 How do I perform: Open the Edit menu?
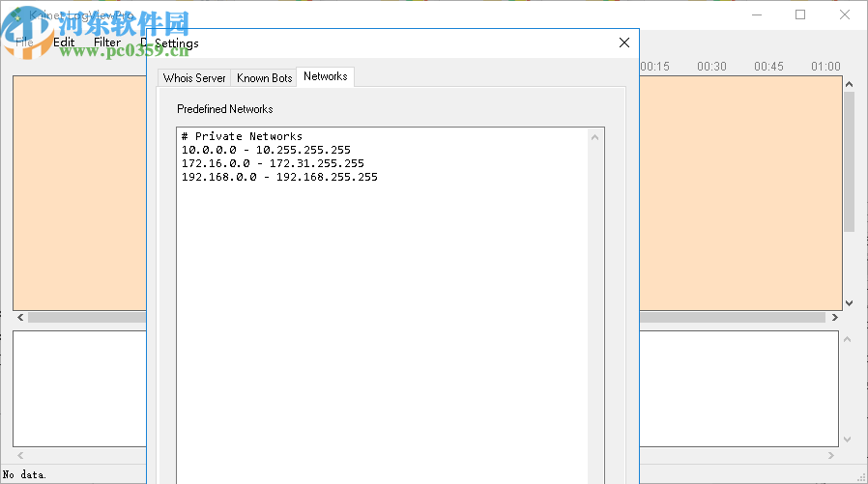(64, 43)
